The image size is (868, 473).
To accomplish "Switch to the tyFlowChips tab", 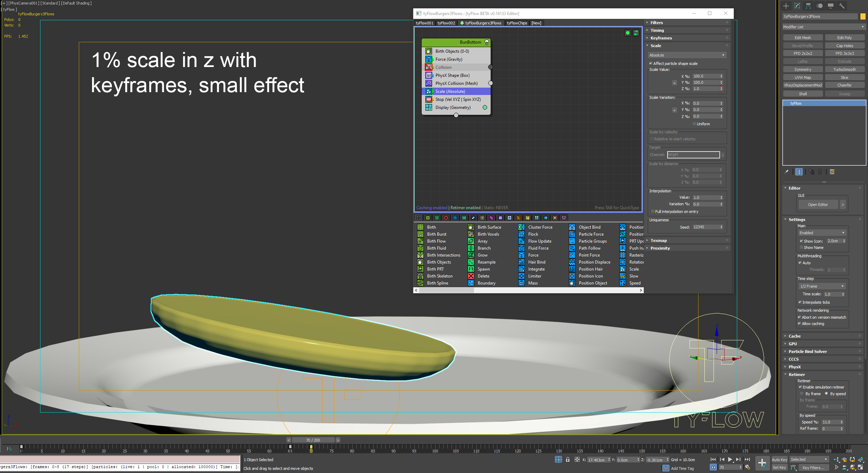I will (516, 23).
